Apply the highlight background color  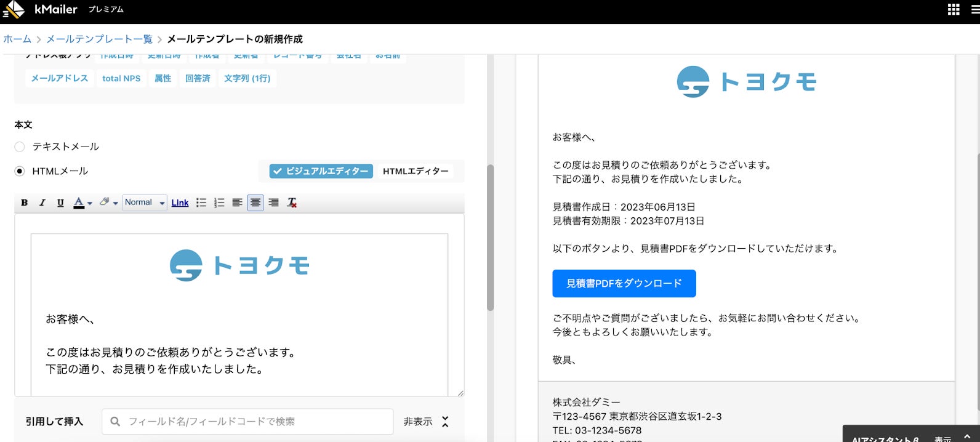[105, 202]
